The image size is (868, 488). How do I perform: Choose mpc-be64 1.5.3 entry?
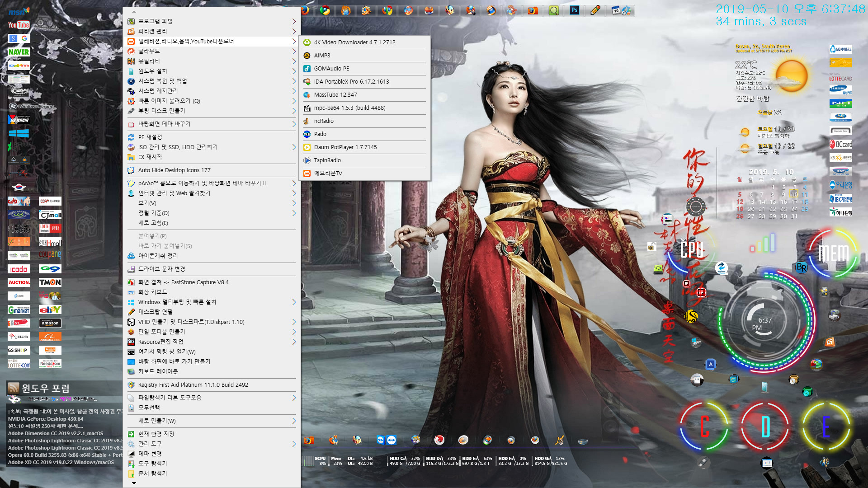[365, 108]
